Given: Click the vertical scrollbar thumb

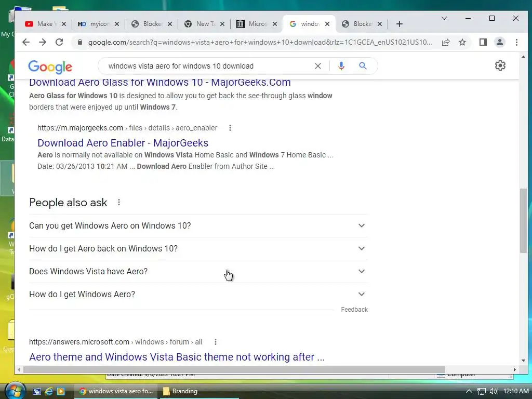Looking at the screenshot, I should (x=523, y=220).
